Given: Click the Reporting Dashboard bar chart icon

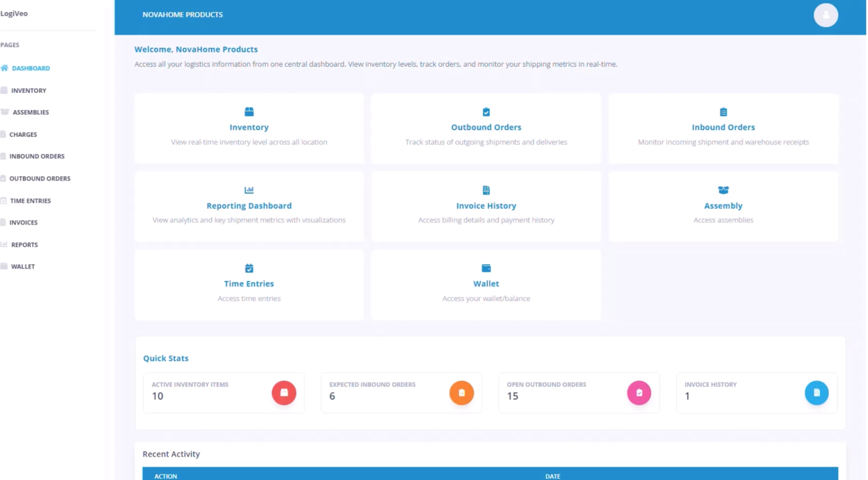Looking at the screenshot, I should point(249,190).
